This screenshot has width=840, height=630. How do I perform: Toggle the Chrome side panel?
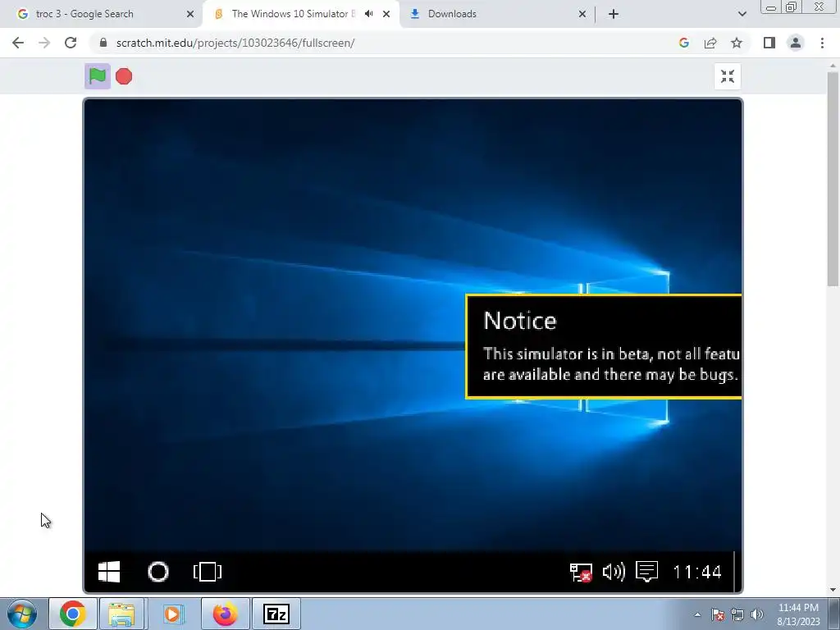[x=769, y=43]
